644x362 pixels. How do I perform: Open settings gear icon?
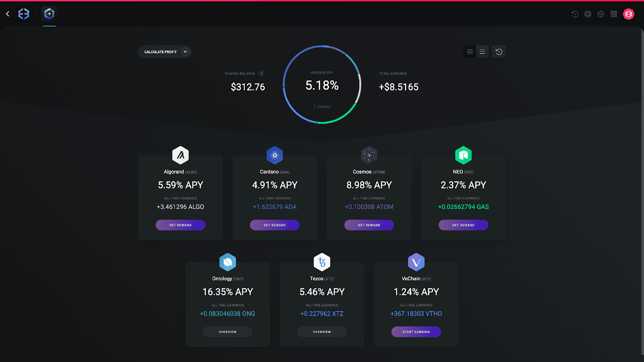[601, 14]
